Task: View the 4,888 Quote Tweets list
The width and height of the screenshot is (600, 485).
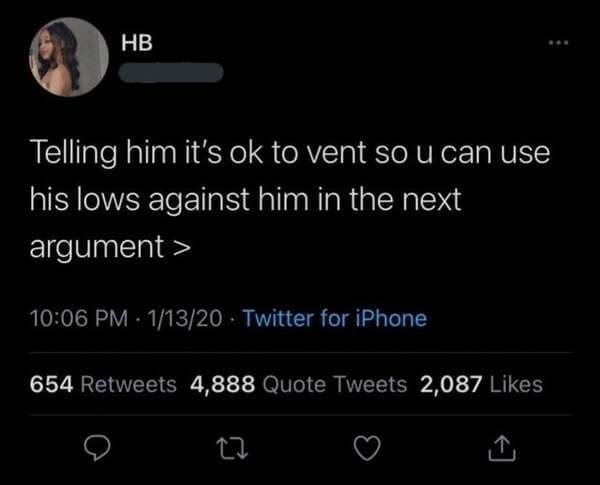Action: tap(299, 384)
